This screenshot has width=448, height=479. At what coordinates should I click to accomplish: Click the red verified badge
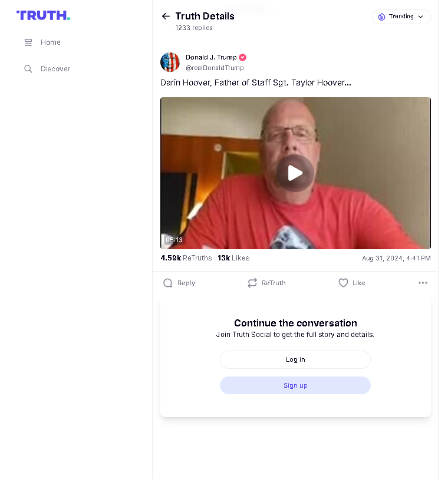pos(243,57)
